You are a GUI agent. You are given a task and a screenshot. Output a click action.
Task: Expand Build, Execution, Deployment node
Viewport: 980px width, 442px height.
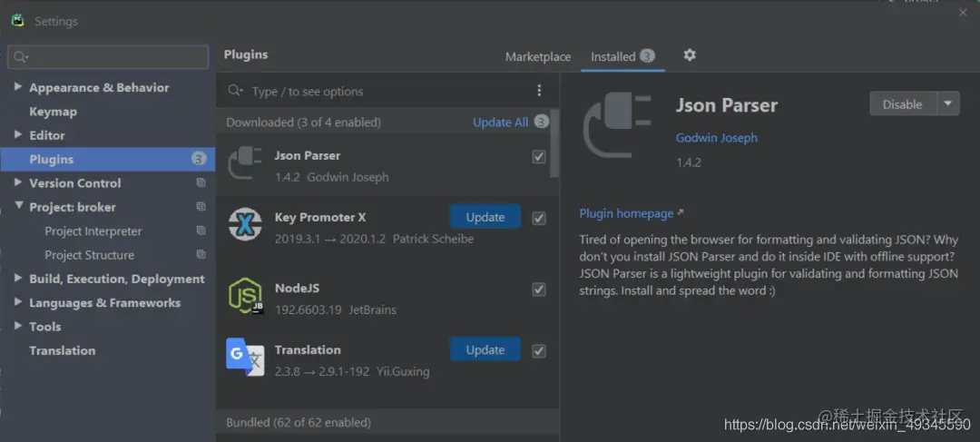[17, 279]
